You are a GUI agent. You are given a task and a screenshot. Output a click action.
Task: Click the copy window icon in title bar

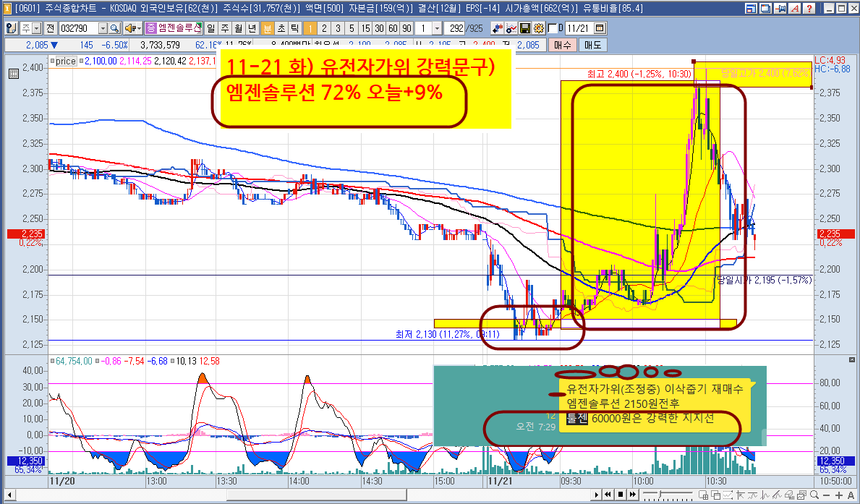pos(766,8)
